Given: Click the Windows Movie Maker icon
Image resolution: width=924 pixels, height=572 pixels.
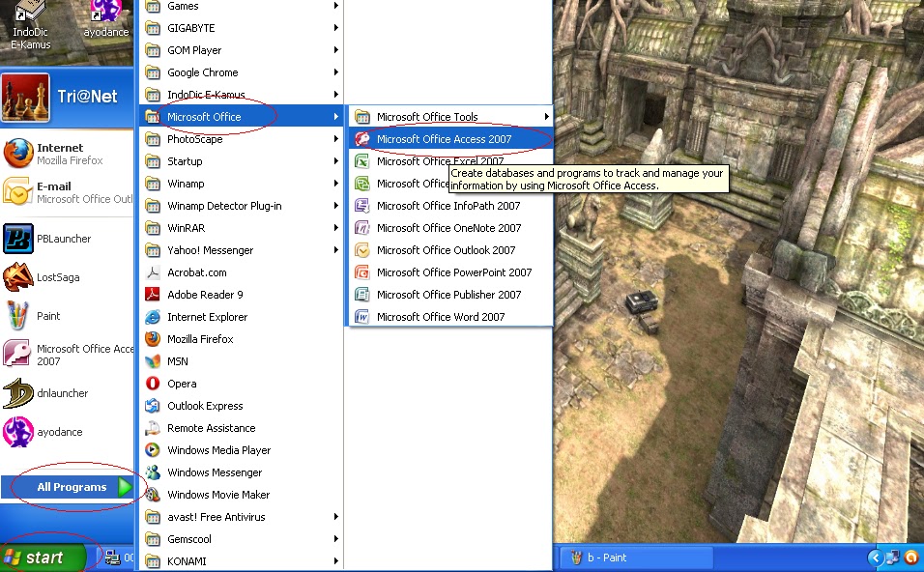Looking at the screenshot, I should point(153,495).
